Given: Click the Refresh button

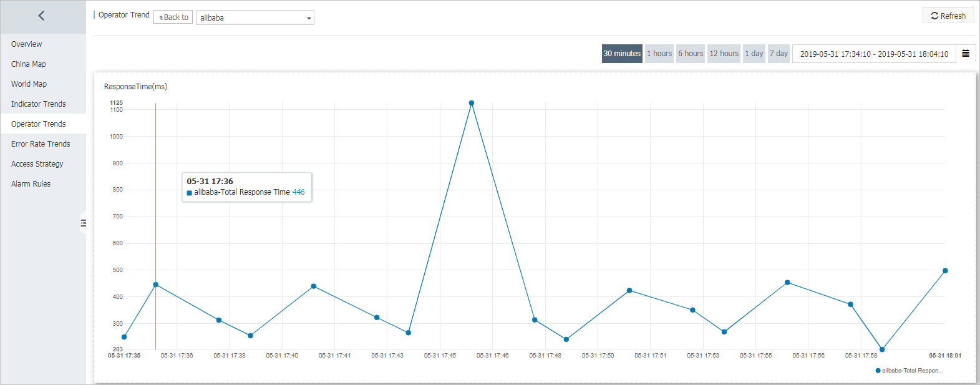Looking at the screenshot, I should tap(948, 16).
